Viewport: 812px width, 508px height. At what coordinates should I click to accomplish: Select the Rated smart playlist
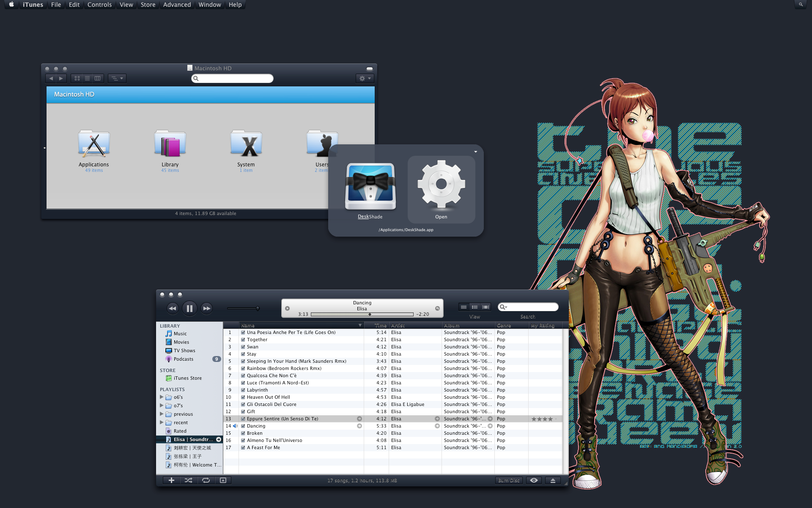coord(180,431)
